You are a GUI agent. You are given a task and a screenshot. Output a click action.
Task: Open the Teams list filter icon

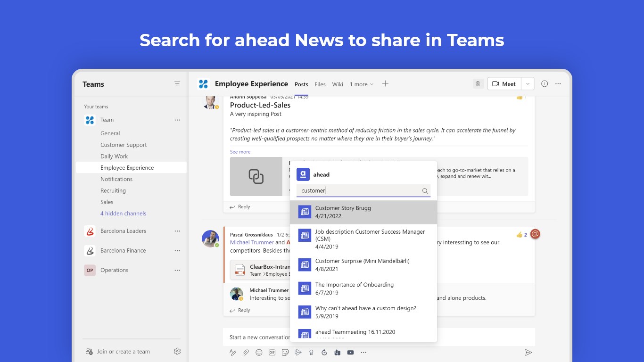click(x=177, y=84)
